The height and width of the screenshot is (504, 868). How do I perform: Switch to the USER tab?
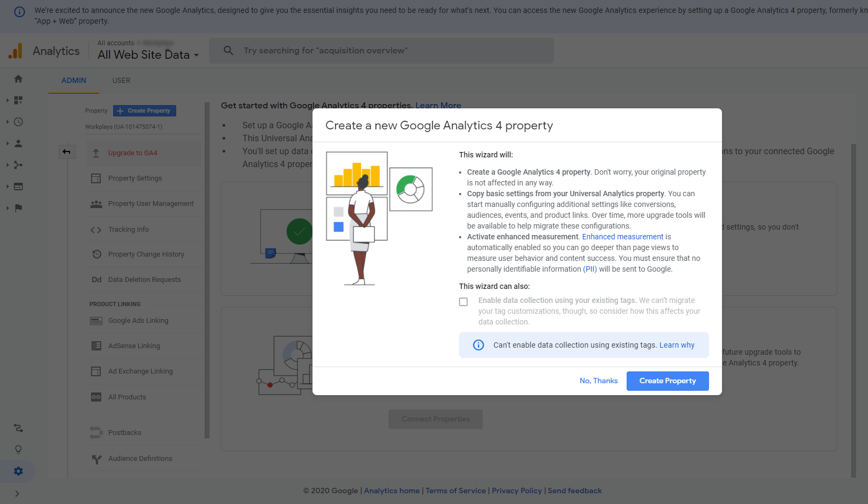tap(121, 80)
